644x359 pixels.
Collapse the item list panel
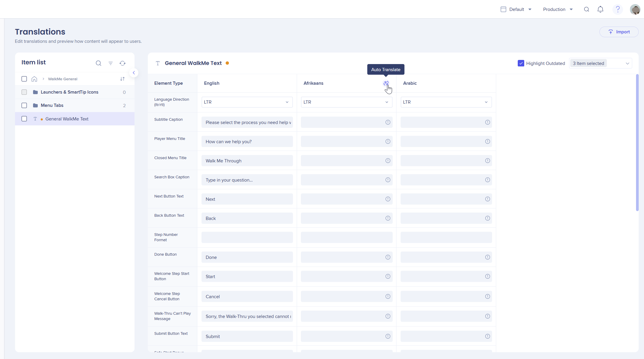(x=134, y=73)
